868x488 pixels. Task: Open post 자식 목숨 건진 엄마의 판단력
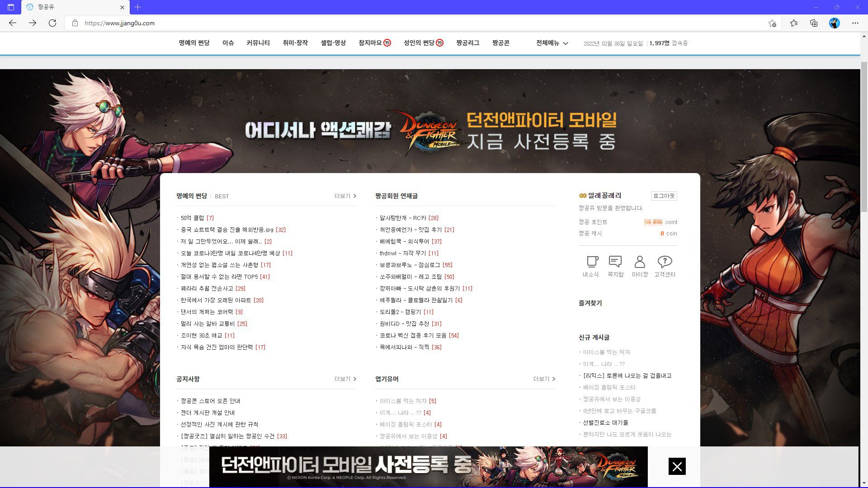(217, 347)
